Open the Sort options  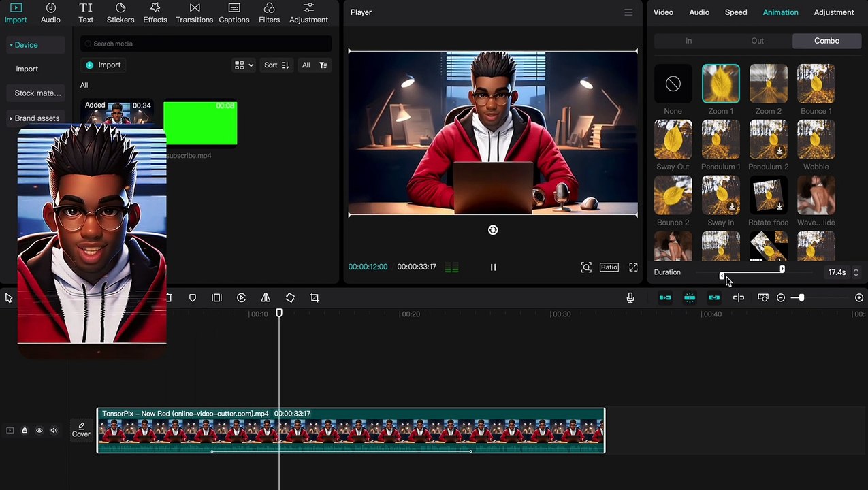coord(276,65)
